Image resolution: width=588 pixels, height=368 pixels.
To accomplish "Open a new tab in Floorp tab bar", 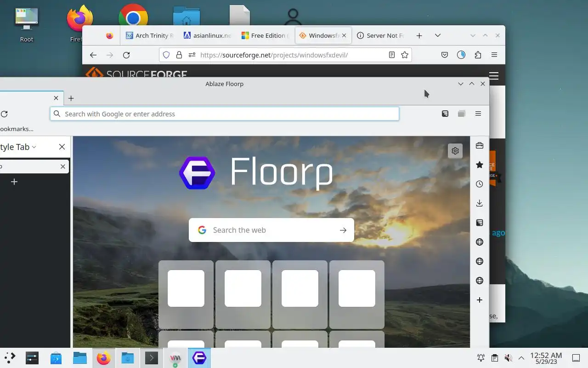I will [x=71, y=98].
